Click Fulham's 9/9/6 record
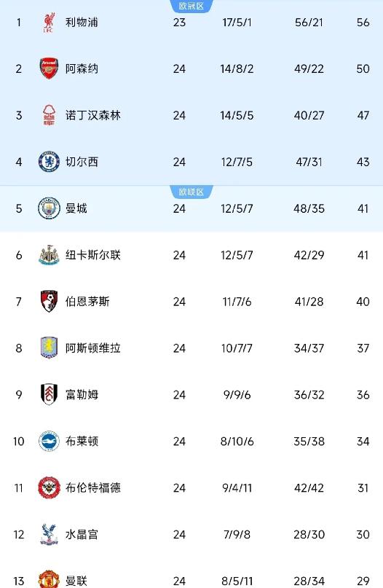This screenshot has width=383, height=588. (x=237, y=394)
